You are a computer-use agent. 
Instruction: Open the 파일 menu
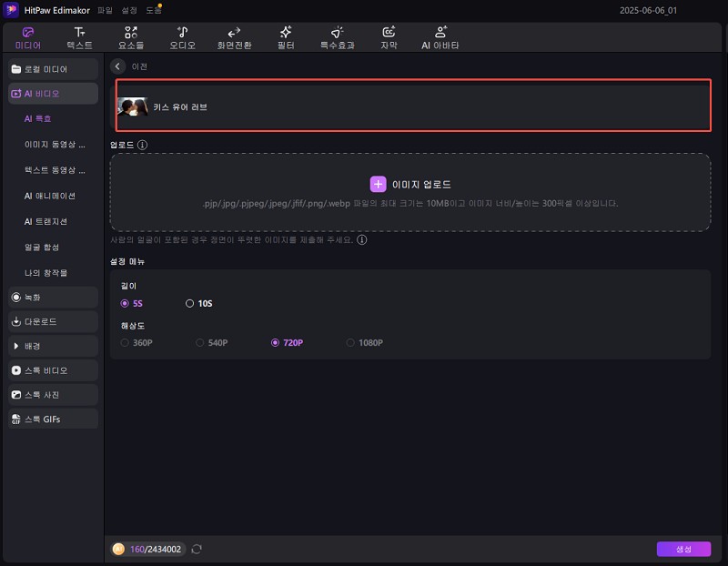coord(105,10)
